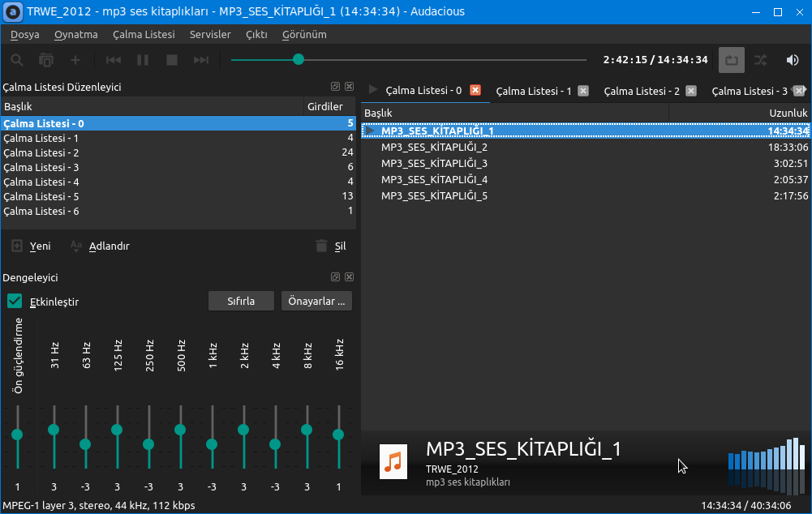Close the Çalma Listesi - 0 tab

pyautogui.click(x=475, y=90)
